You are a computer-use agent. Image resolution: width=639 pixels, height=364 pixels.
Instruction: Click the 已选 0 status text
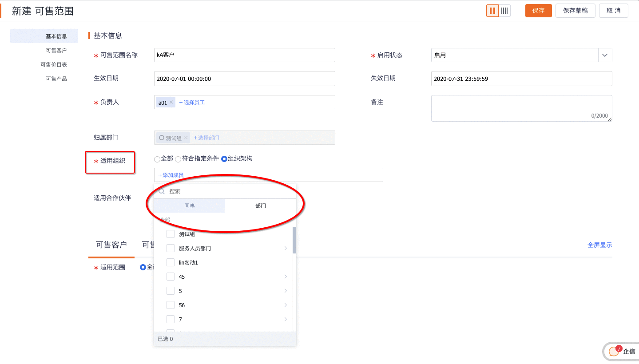(x=165, y=339)
